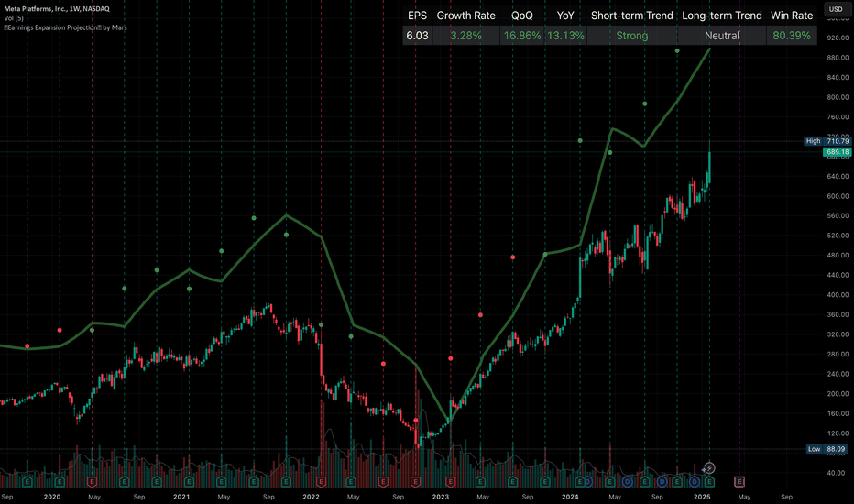
Task: Click the 2020 label on the time axis
Action: (51, 497)
